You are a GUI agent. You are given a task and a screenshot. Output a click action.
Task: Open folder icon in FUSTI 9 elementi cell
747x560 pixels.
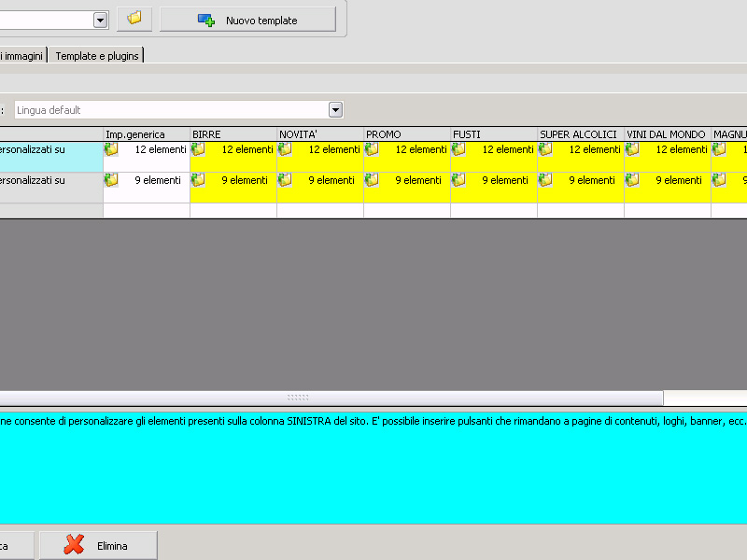pyautogui.click(x=458, y=180)
